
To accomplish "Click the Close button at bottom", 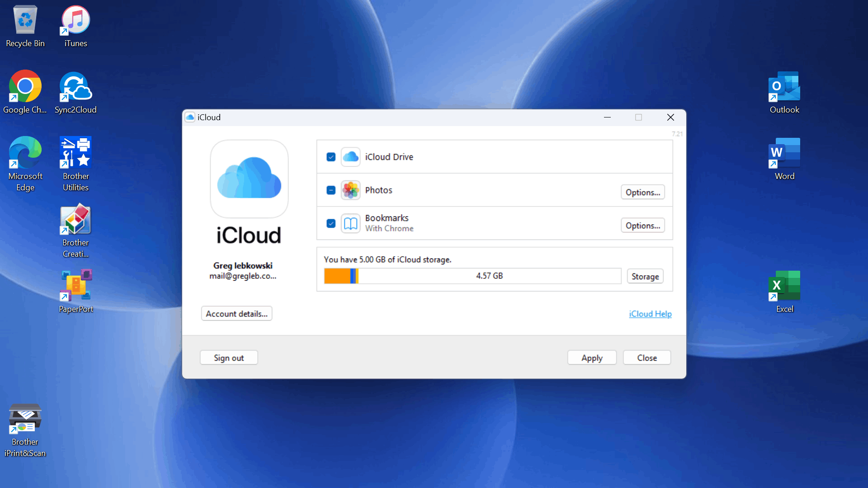I will [x=647, y=358].
